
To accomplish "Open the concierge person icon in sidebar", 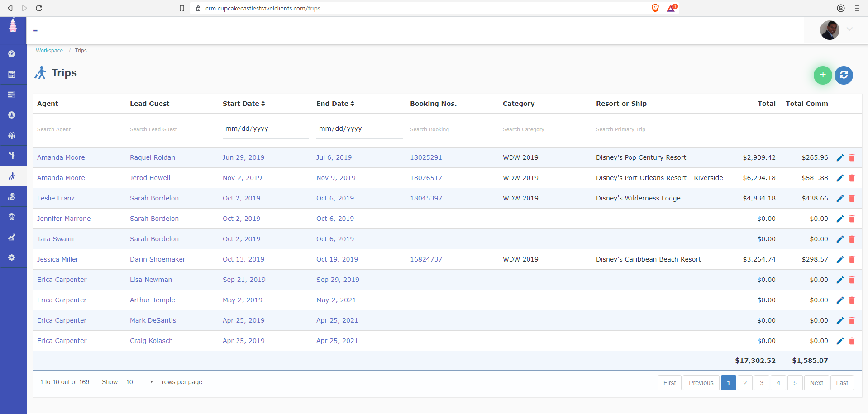I will pos(12,156).
